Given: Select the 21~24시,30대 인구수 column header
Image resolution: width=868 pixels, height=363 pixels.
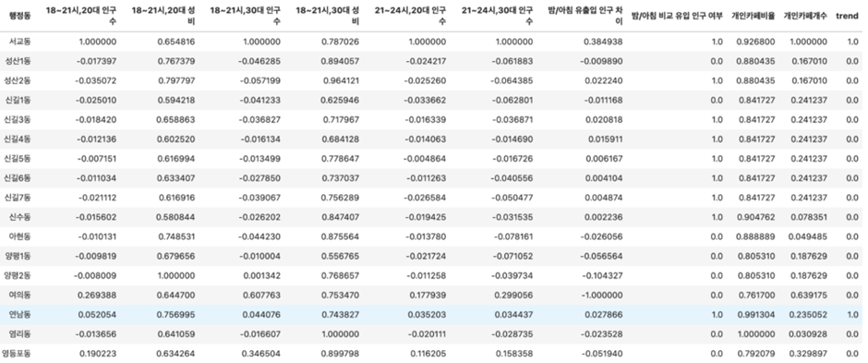Looking at the screenshot, I should (497, 17).
